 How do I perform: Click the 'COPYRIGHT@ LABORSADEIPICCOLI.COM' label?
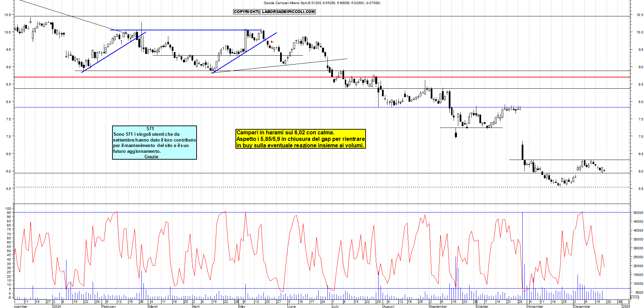point(274,12)
